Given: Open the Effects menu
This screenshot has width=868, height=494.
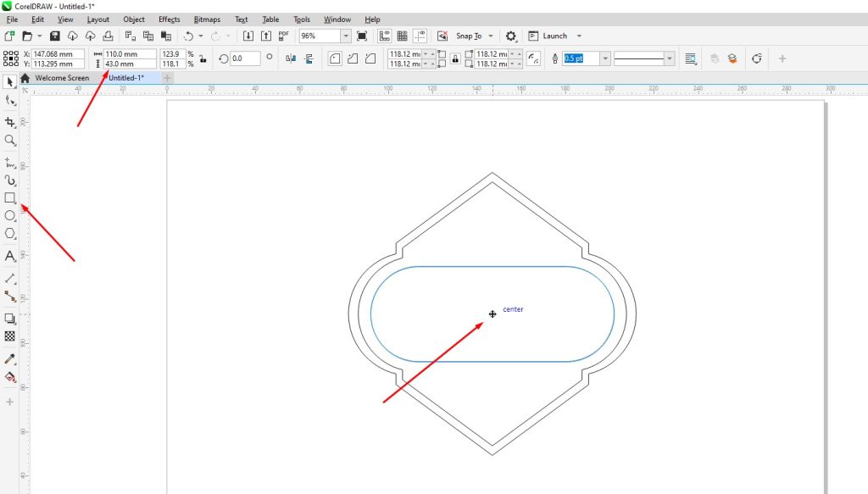Looking at the screenshot, I should coord(169,19).
